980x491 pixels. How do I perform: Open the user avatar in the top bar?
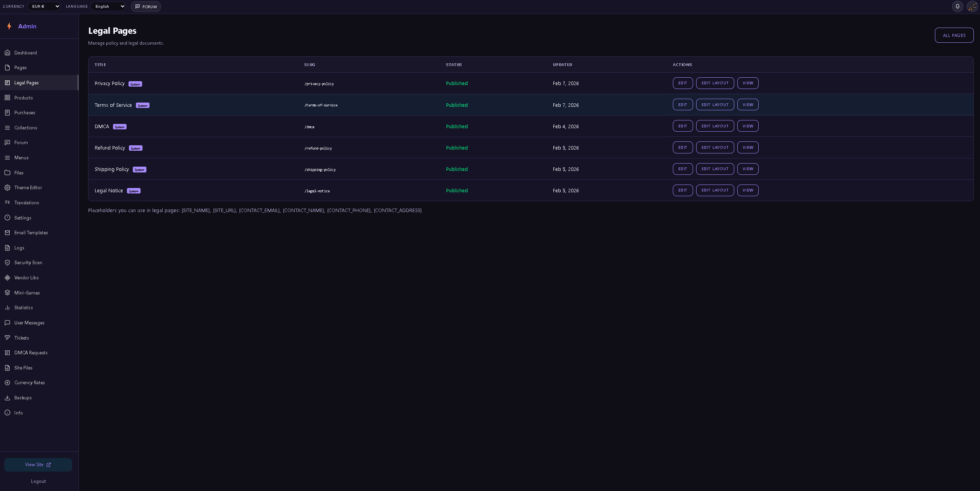(x=972, y=7)
